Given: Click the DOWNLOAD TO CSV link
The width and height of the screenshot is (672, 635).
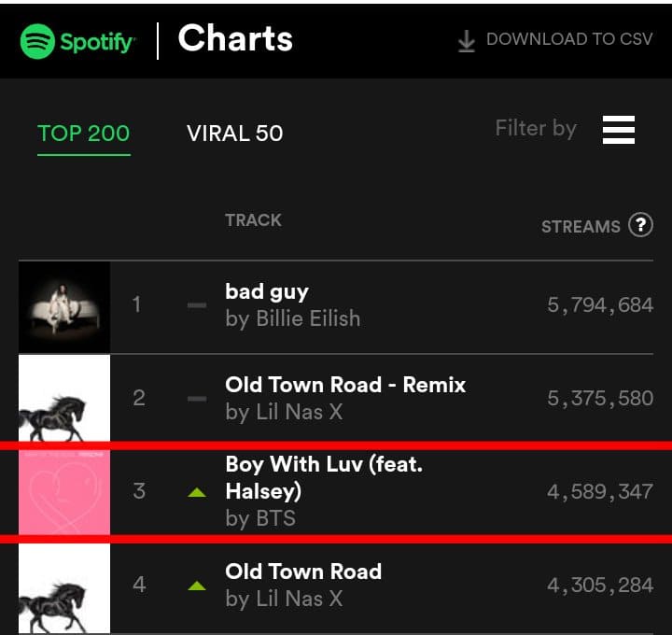Looking at the screenshot, I should click(568, 40).
